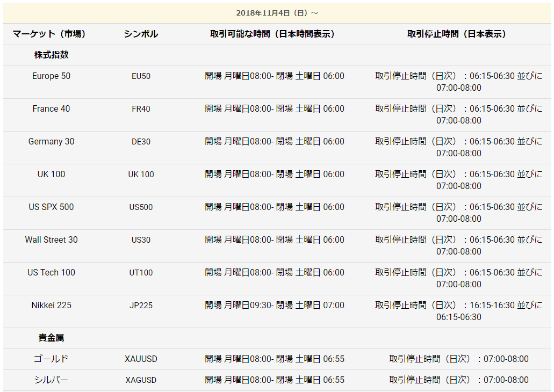
Task: Click trading hours in France 40 row
Action: [275, 109]
